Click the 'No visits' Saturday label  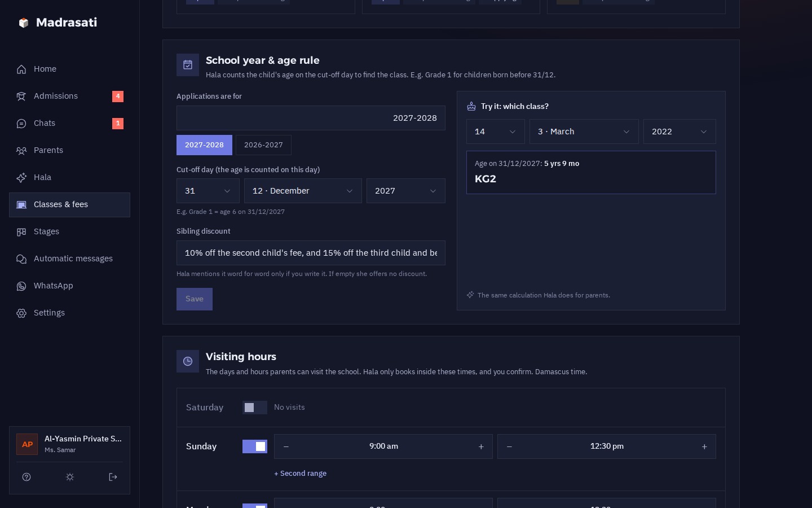pos(289,408)
